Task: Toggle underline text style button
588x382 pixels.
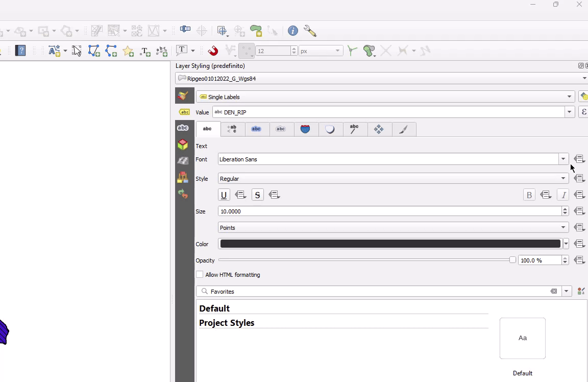Action: 224,195
